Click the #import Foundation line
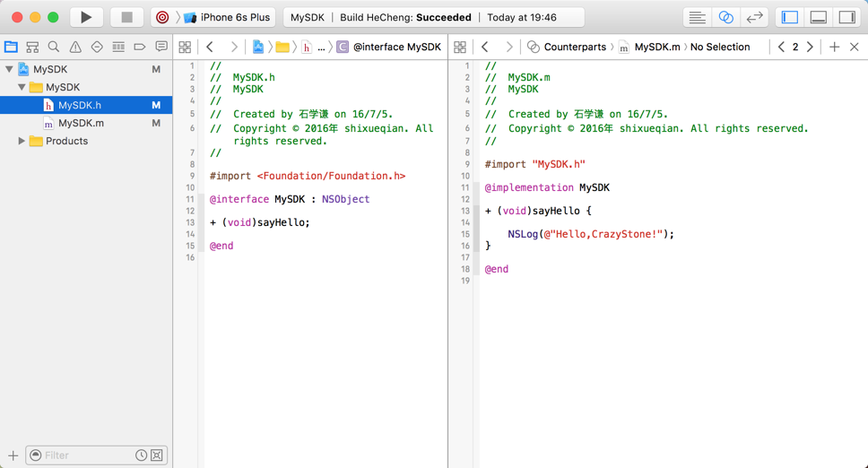The height and width of the screenshot is (468, 868). [x=308, y=176]
